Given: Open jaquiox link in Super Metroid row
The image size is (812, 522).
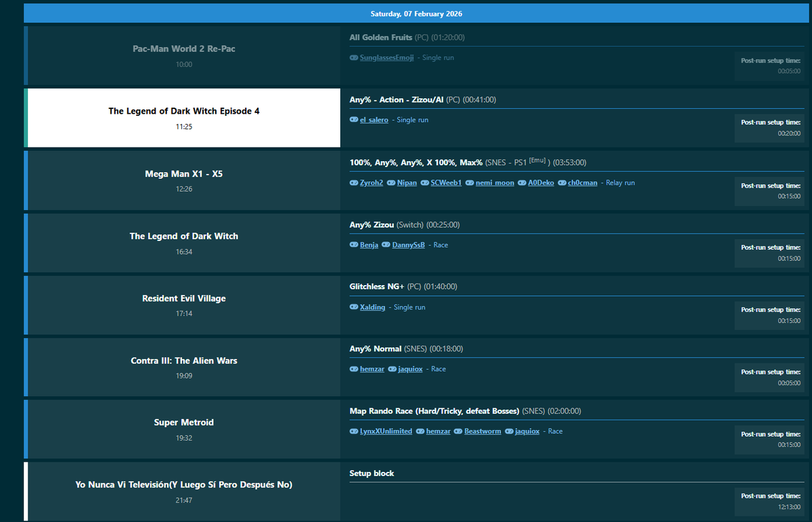Looking at the screenshot, I should (527, 431).
